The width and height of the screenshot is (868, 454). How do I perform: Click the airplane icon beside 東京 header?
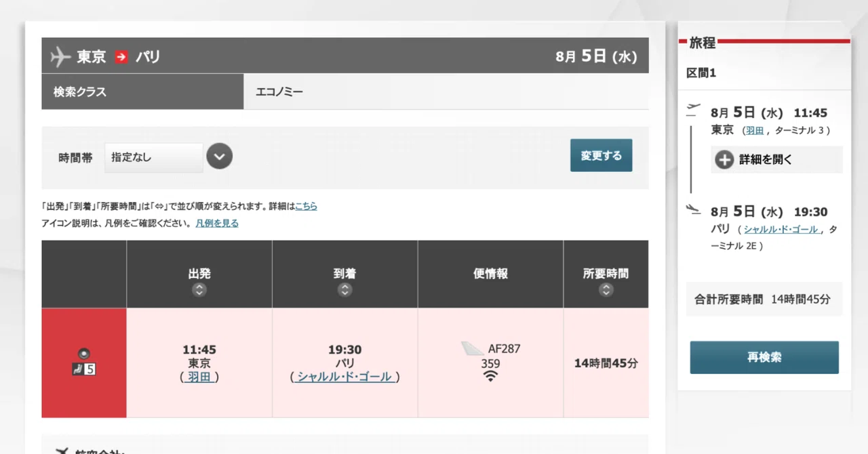(x=60, y=56)
